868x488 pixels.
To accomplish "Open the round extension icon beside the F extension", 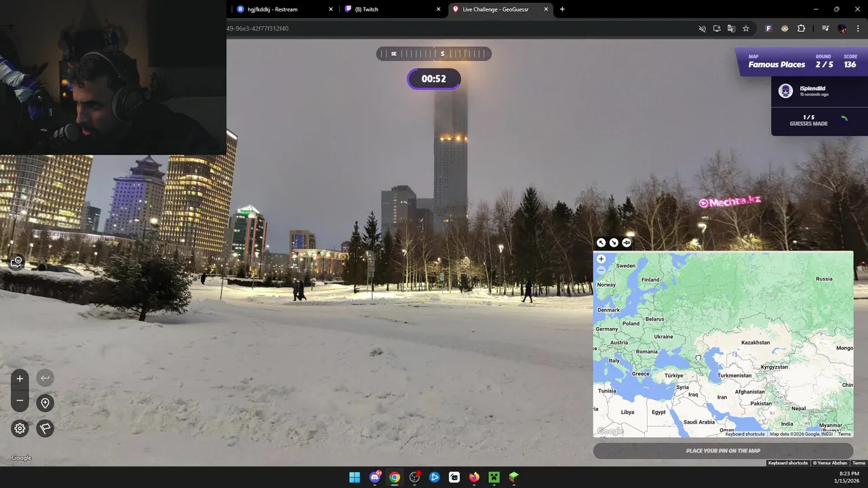I will tap(785, 28).
